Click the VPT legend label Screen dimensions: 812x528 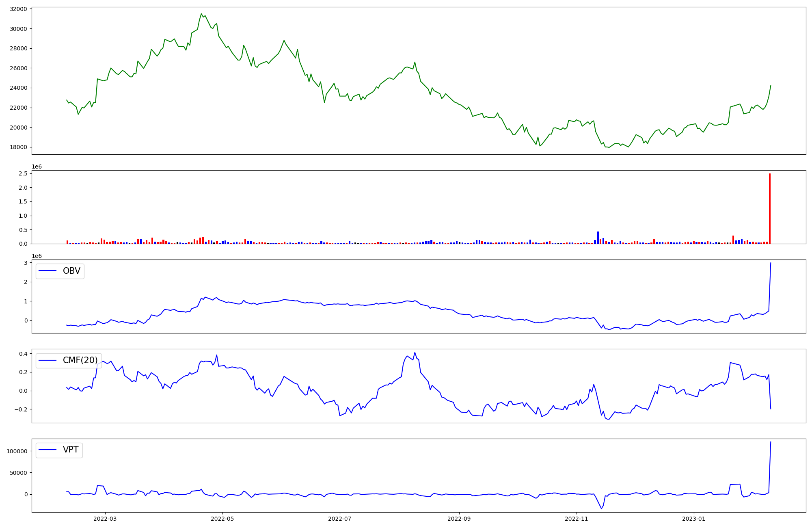pyautogui.click(x=71, y=450)
